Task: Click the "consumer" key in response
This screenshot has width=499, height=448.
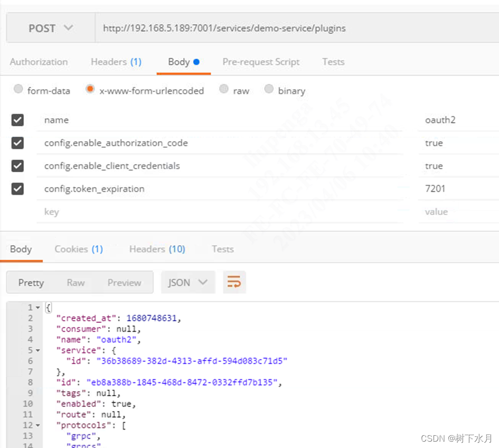Action: point(81,329)
